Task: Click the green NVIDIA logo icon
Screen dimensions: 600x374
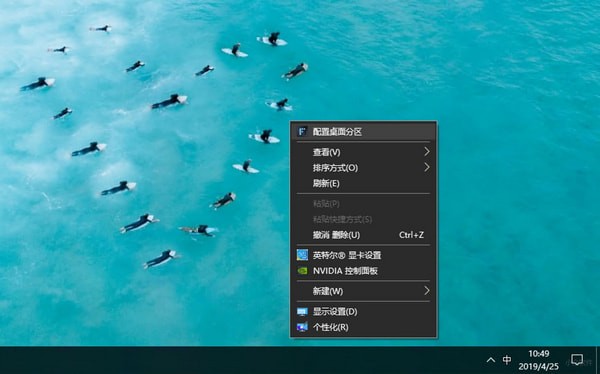Action: click(x=302, y=271)
